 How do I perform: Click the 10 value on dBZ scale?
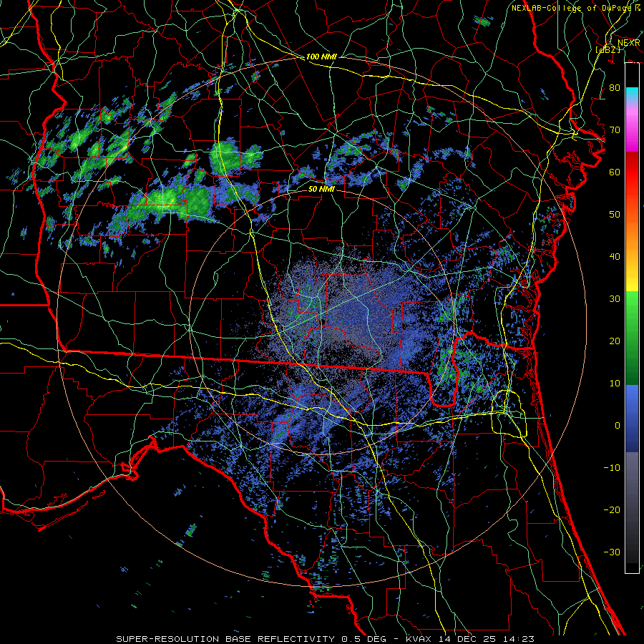click(x=615, y=384)
